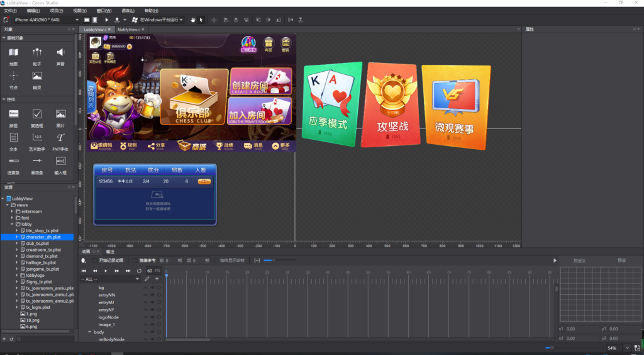Click the 输出 output panel tab

coord(110,252)
